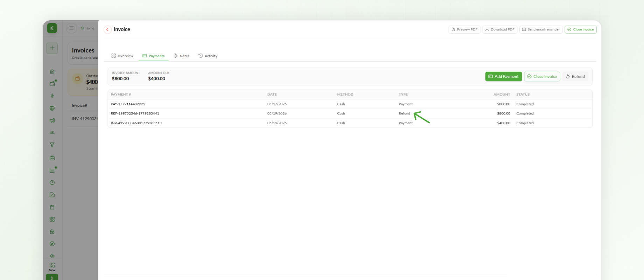Select payment number PAY-1779114482925
This screenshot has height=280, width=644.
(128, 104)
